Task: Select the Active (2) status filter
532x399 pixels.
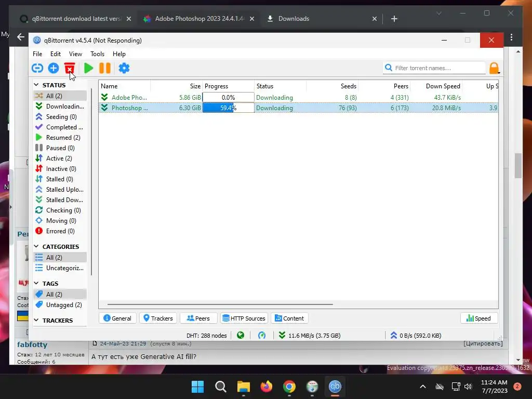Action: (60, 158)
